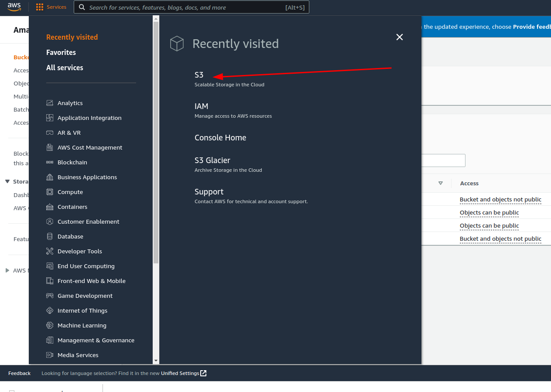Select All services in the menu

tap(65, 68)
